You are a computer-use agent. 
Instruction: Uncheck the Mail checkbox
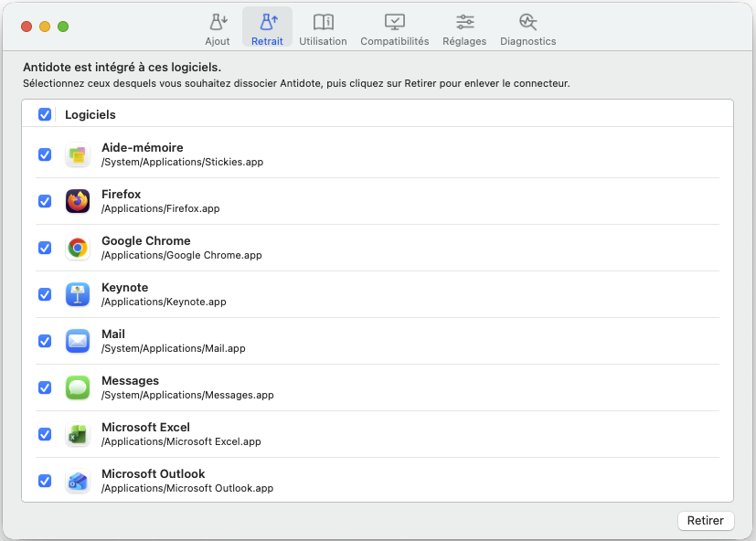45,341
